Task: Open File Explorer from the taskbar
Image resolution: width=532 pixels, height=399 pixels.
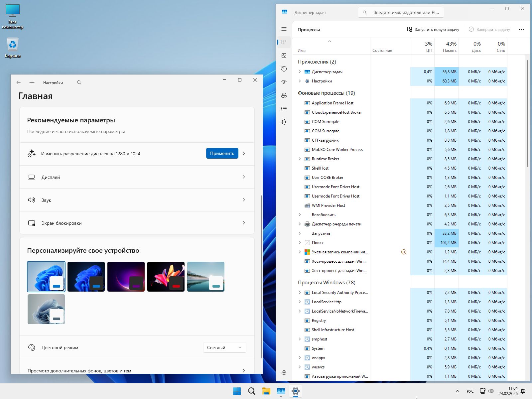Action: tap(266, 391)
